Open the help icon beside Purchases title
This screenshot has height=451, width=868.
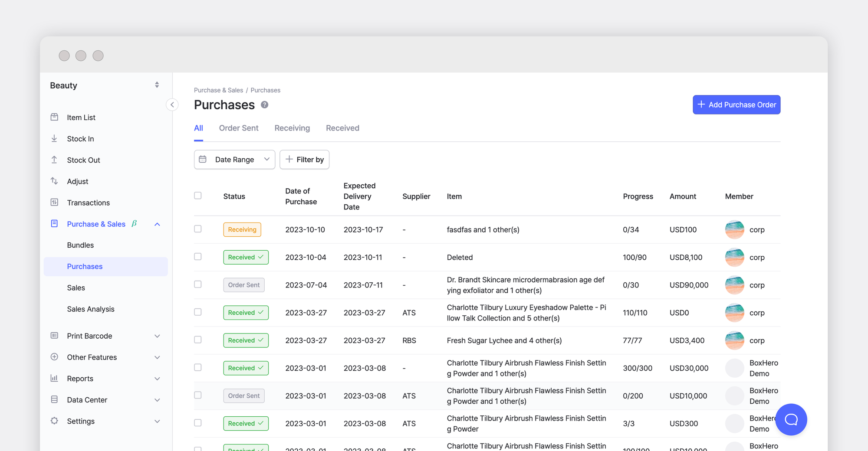pyautogui.click(x=264, y=105)
